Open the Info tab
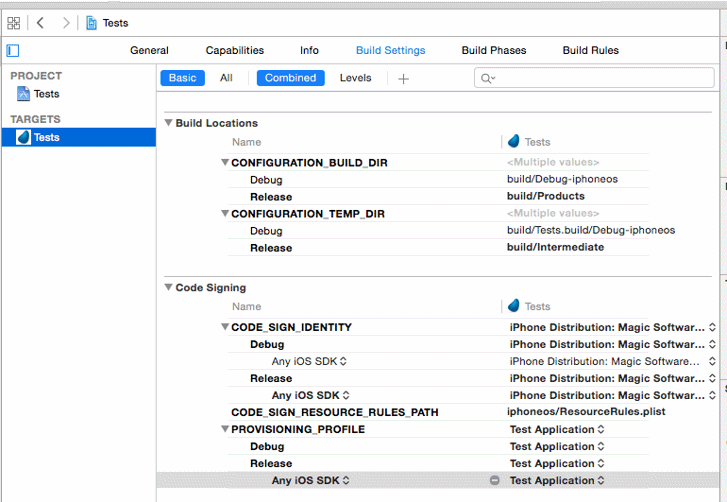727x502 pixels. [x=309, y=50]
